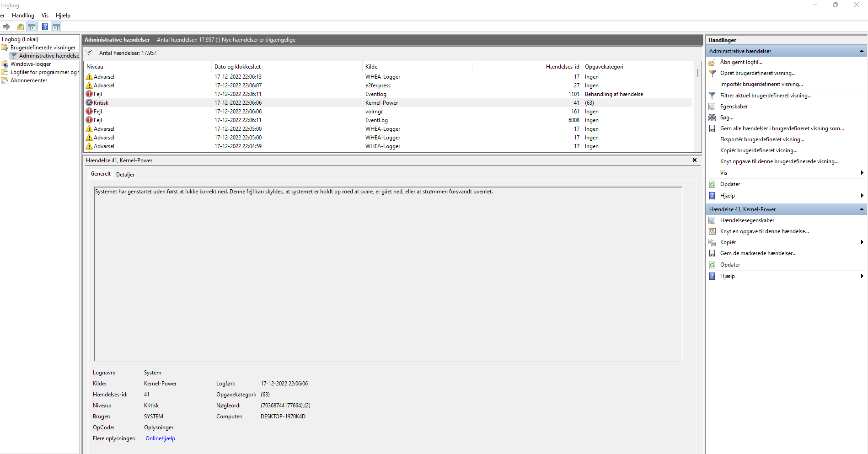Expand the Hjælp submenu arrow in the event section
The image size is (868, 454).
(862, 276)
